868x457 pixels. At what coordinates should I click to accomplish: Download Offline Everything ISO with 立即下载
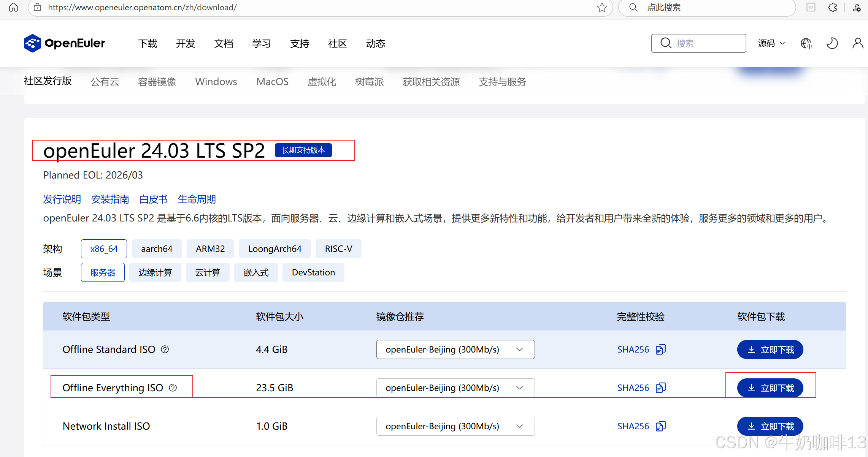point(770,388)
